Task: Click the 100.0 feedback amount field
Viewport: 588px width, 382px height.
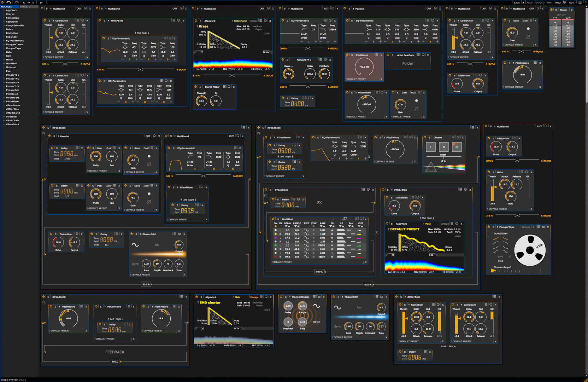Action: tap(115, 361)
